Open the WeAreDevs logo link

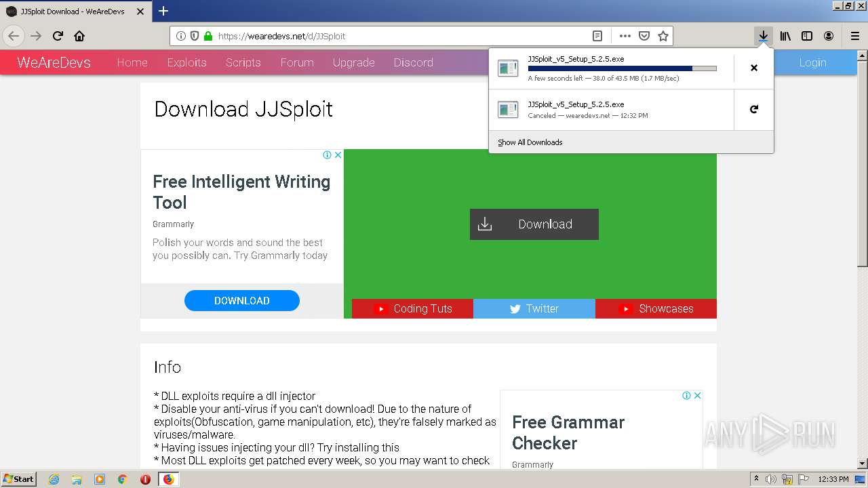click(x=54, y=62)
